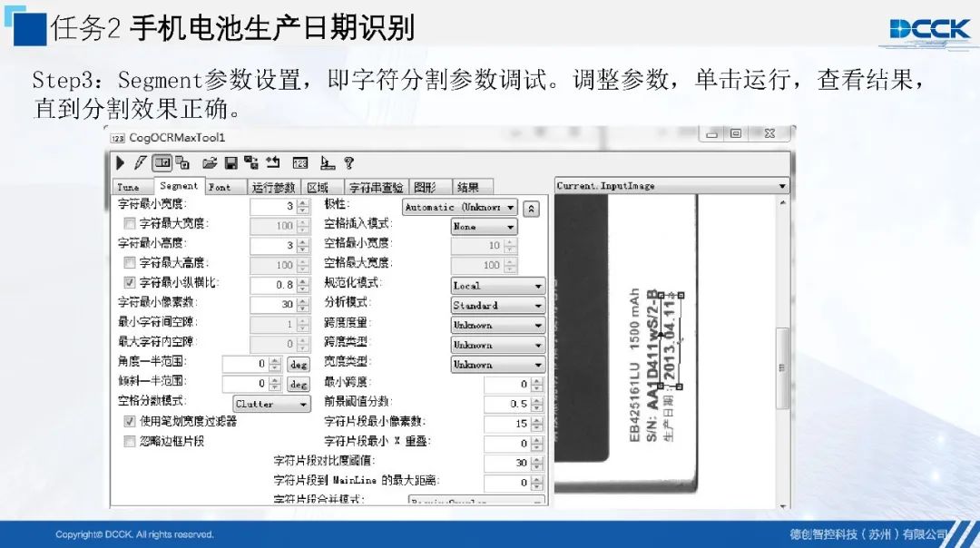The image size is (980, 548).
Task: Click the help question mark icon
Action: [348, 163]
